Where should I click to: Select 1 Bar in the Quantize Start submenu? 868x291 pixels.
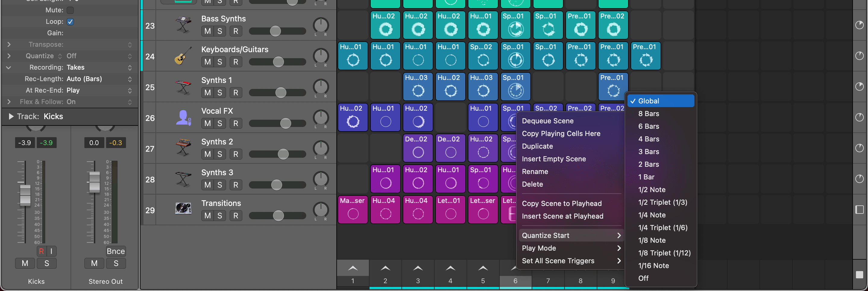pos(646,177)
